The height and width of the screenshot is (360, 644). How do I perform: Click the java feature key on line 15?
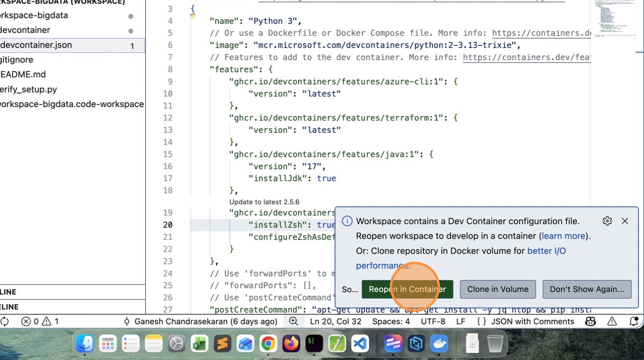[324, 154]
